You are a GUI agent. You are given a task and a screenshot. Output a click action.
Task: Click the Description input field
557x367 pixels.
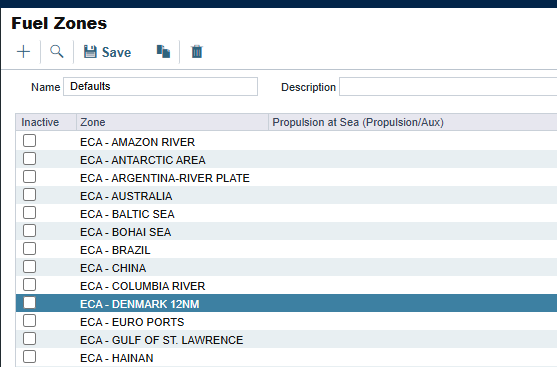click(448, 87)
